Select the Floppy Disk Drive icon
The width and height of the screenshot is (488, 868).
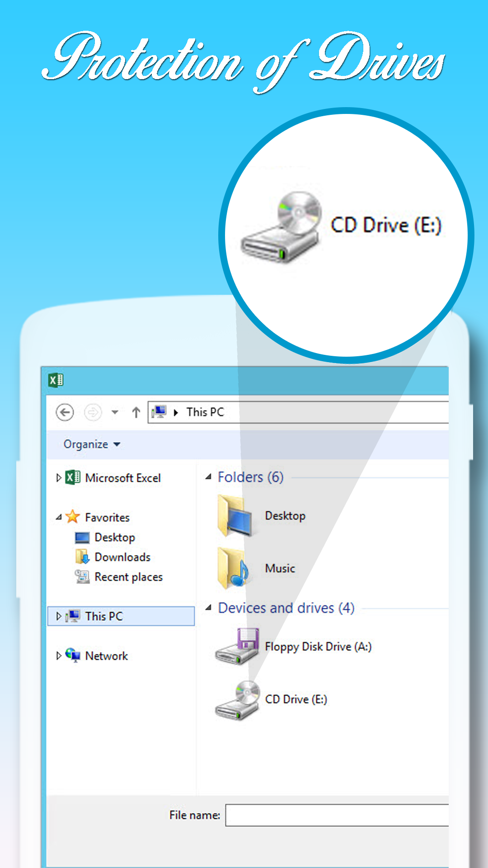237,646
